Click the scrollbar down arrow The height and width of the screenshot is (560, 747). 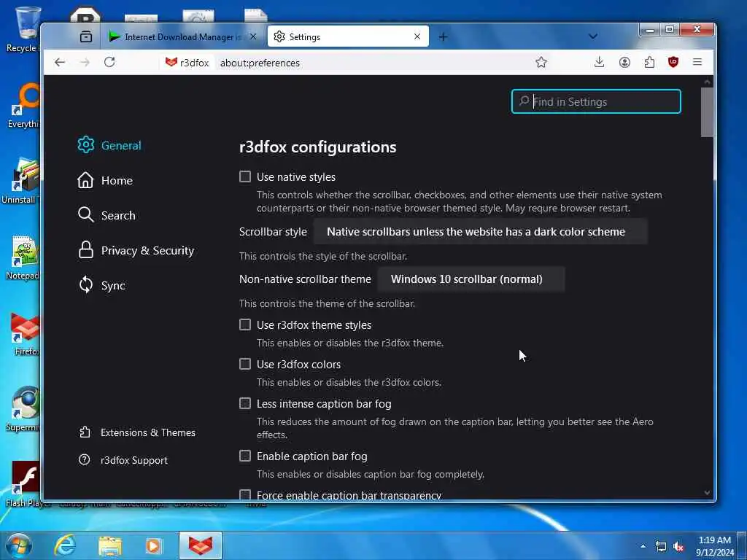tap(707, 492)
